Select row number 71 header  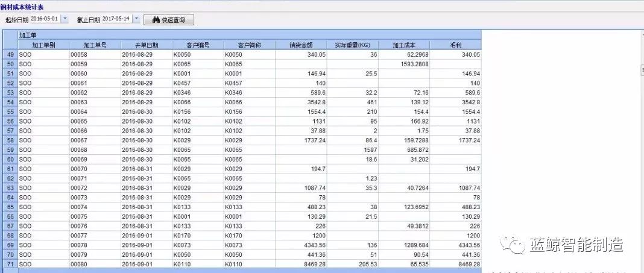10,265
